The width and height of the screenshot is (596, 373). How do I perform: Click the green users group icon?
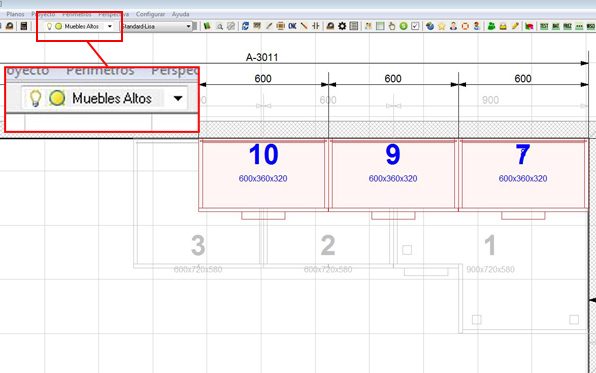pos(491,26)
